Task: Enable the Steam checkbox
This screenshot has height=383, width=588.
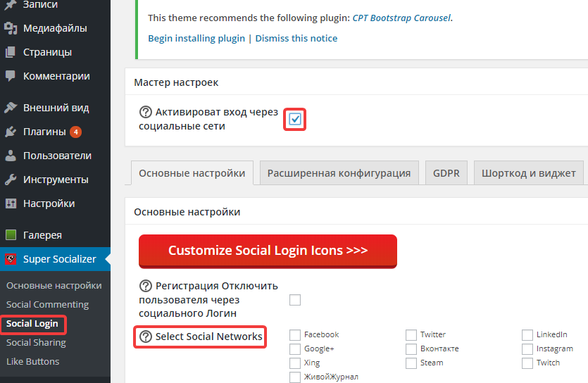Action: click(x=411, y=363)
